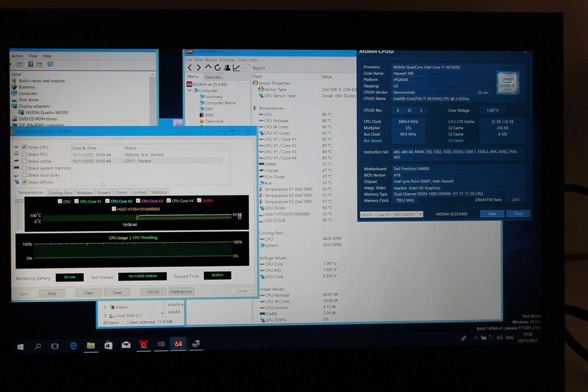588x392 pixels.
Task: Click Clear button in stability test
Action: (89, 293)
